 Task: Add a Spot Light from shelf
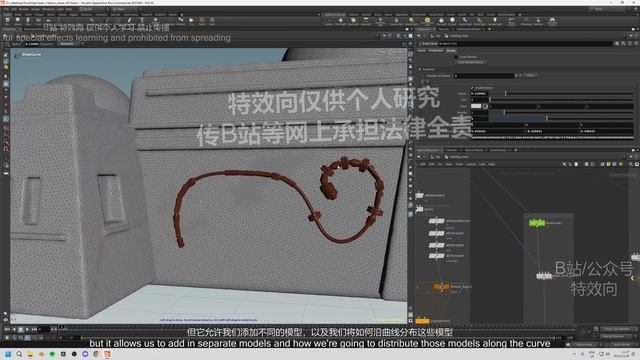[353, 21]
